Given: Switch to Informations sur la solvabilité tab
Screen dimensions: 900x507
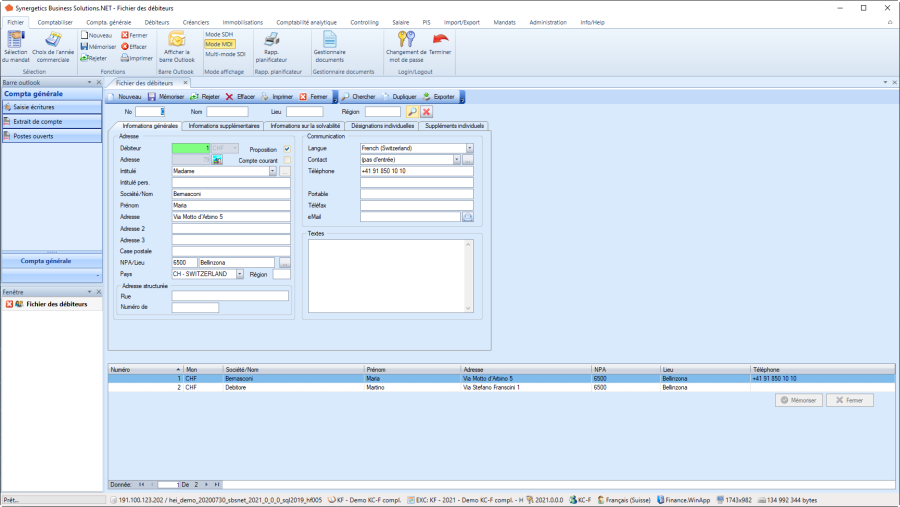Looking at the screenshot, I should click(311, 126).
